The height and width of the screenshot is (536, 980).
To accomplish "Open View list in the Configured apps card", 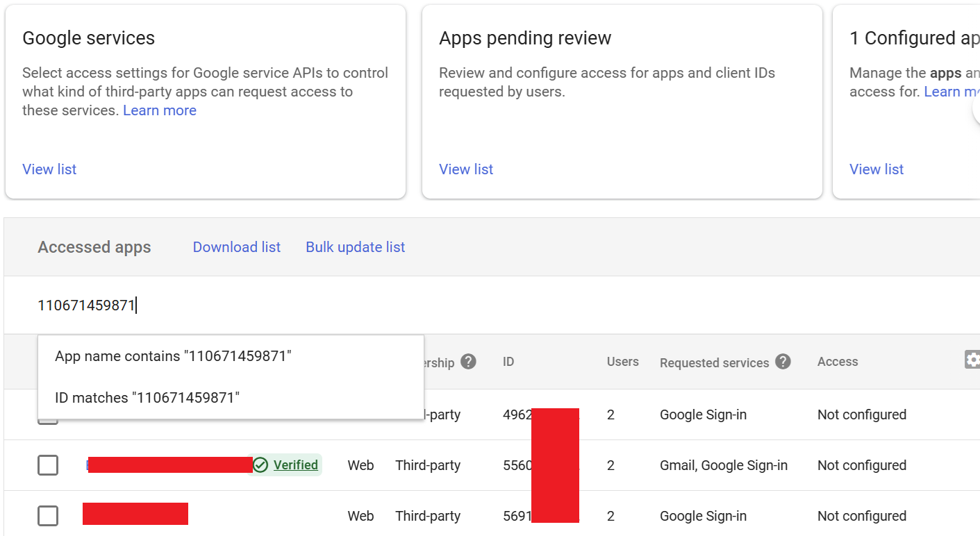I will (877, 169).
